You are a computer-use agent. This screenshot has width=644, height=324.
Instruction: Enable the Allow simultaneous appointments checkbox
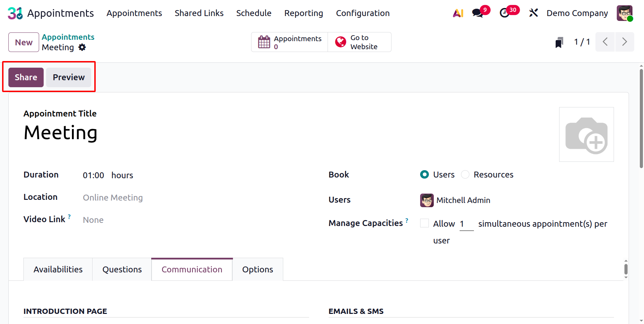(424, 223)
